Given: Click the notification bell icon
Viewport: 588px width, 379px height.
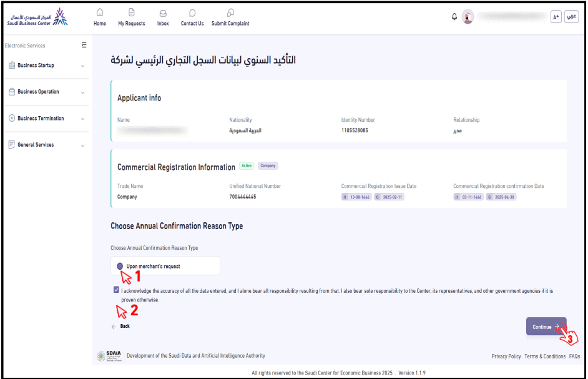Looking at the screenshot, I should [x=454, y=17].
